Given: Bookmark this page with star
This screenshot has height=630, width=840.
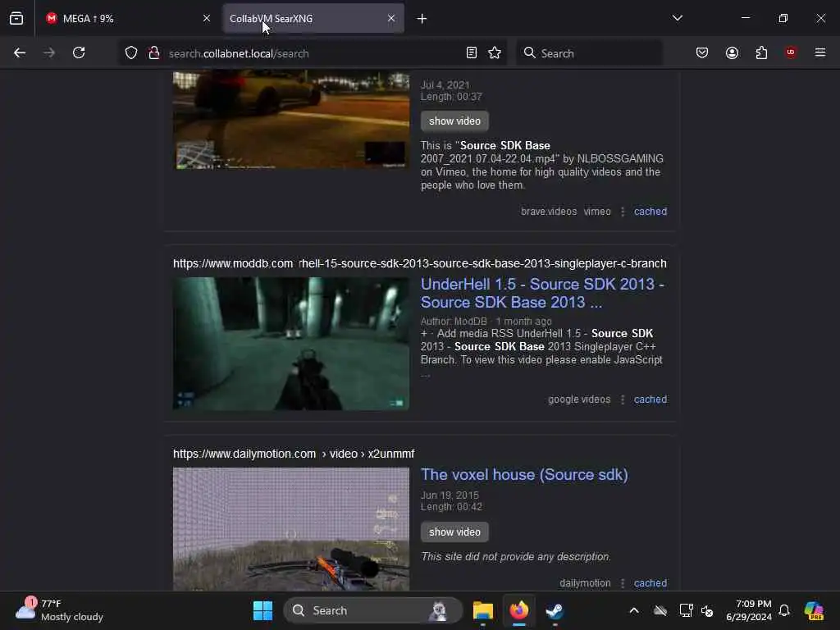Looking at the screenshot, I should tap(495, 52).
